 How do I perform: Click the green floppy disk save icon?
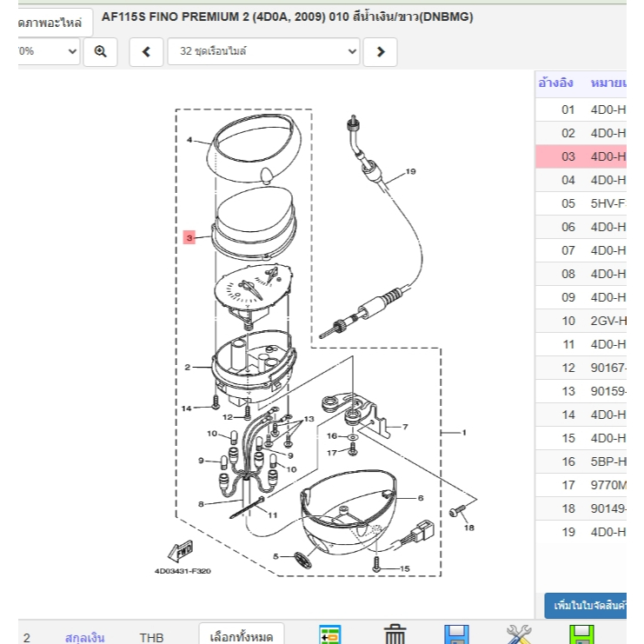581,634
